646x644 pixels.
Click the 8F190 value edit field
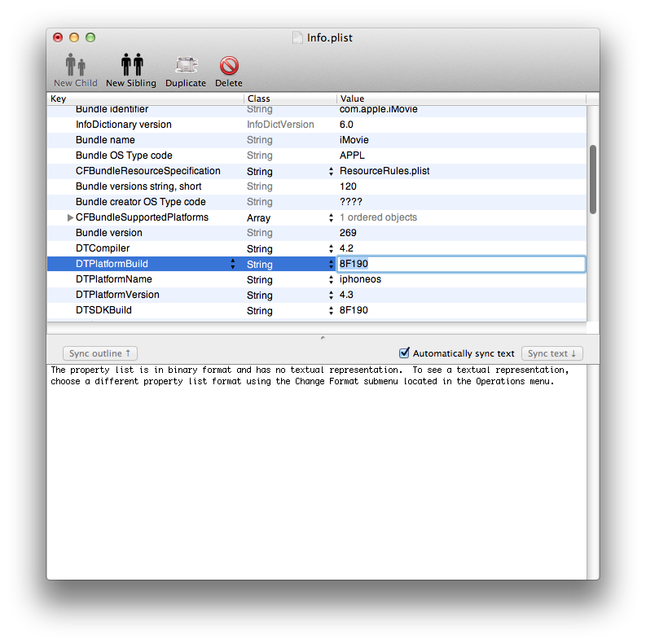[x=461, y=264]
